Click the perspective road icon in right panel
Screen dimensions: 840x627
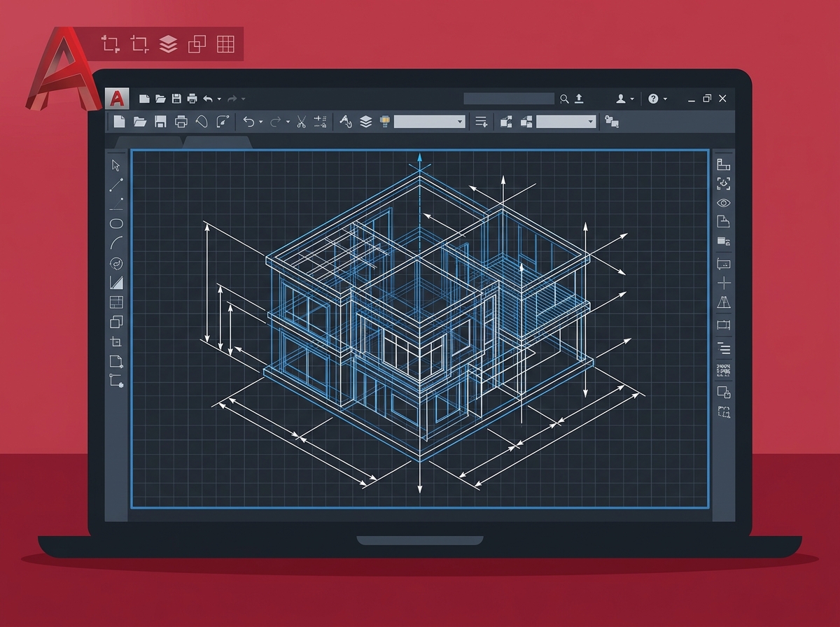pyautogui.click(x=724, y=302)
